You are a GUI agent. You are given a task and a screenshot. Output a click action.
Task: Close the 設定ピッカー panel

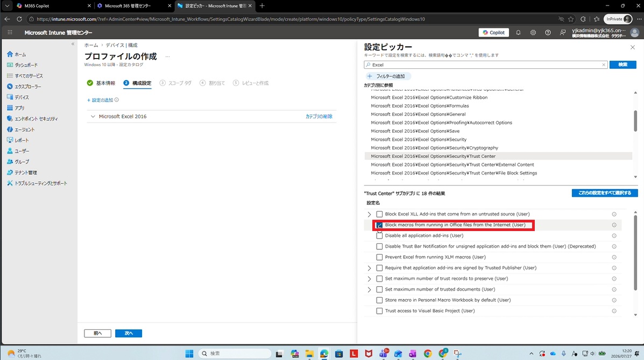click(x=633, y=48)
